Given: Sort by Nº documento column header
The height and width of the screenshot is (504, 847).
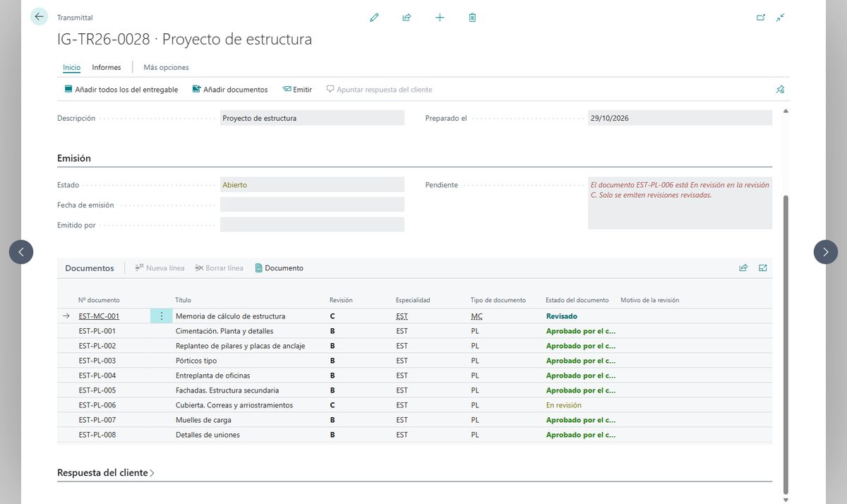Looking at the screenshot, I should coord(99,300).
